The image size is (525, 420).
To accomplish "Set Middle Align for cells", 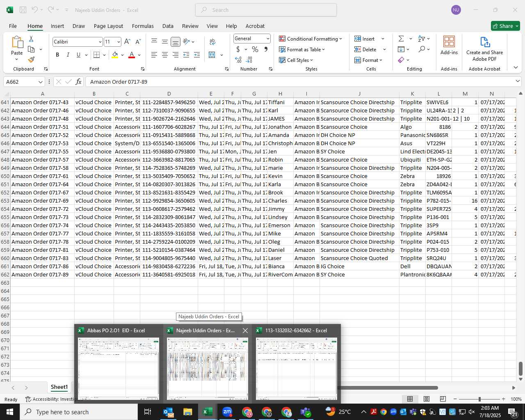I will [165, 41].
